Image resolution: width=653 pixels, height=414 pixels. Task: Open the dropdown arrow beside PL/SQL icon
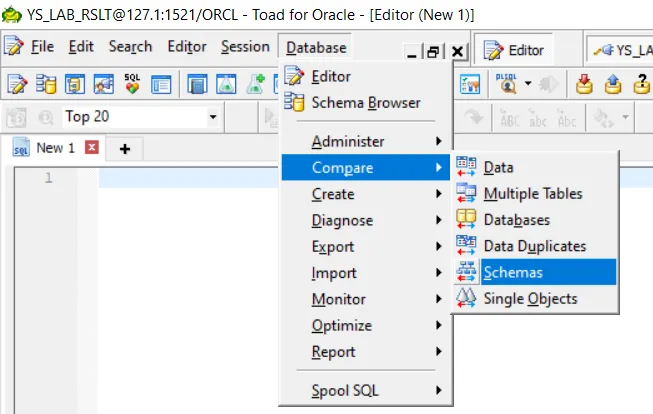pos(528,83)
